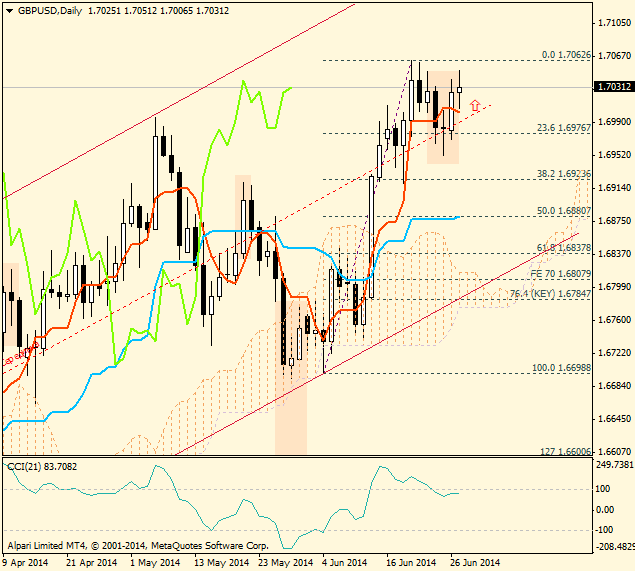Select the FE 70 1.68079 level label
This screenshot has width=635, height=571.
click(561, 274)
